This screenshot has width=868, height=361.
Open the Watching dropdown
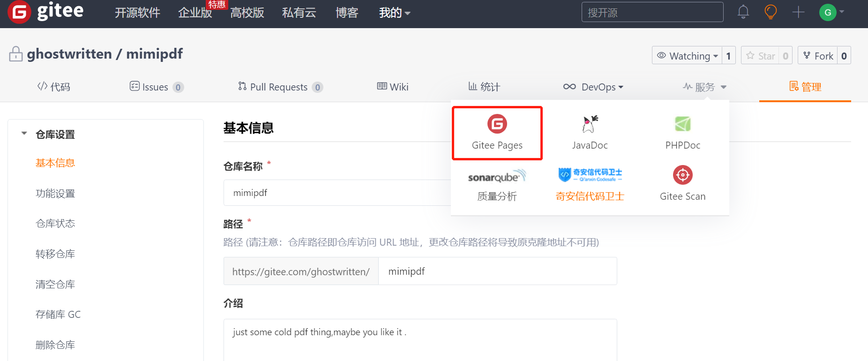(x=687, y=55)
